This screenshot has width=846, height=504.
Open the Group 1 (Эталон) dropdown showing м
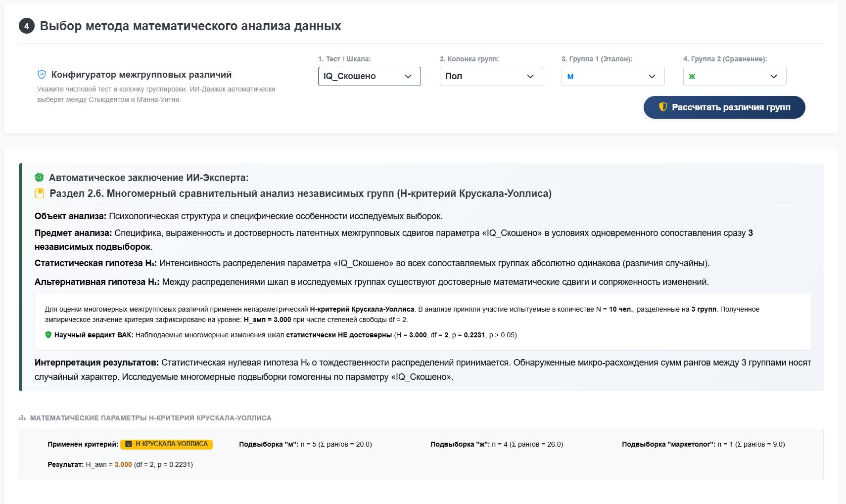pyautogui.click(x=612, y=76)
